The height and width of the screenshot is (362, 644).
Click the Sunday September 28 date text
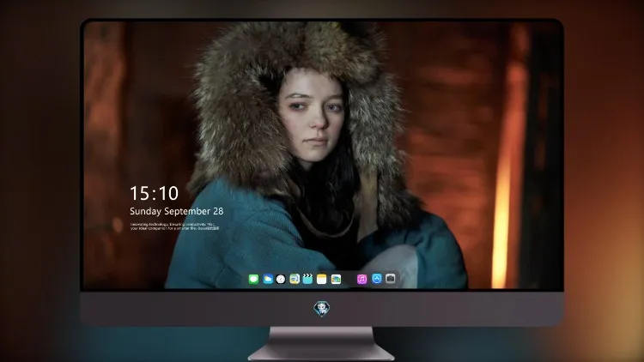pyautogui.click(x=177, y=211)
